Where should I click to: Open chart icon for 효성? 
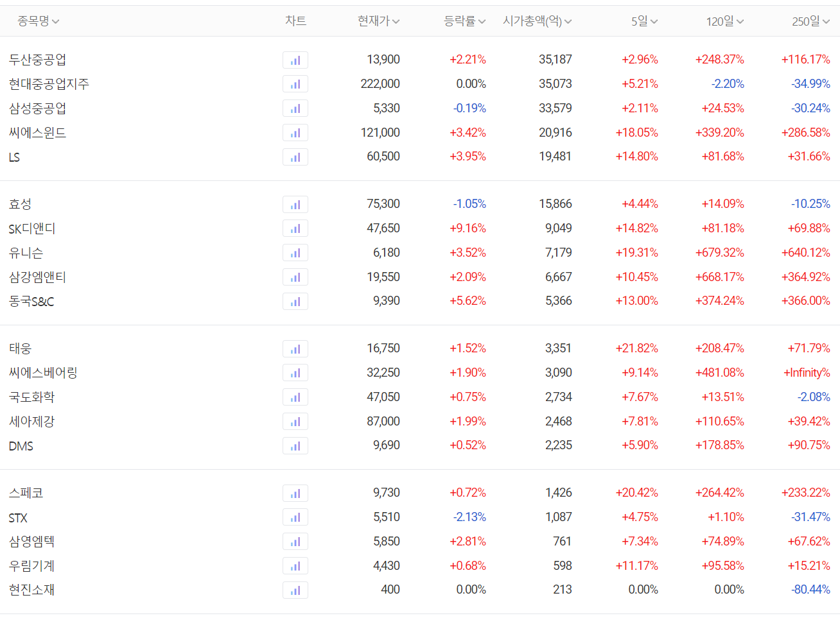[295, 205]
